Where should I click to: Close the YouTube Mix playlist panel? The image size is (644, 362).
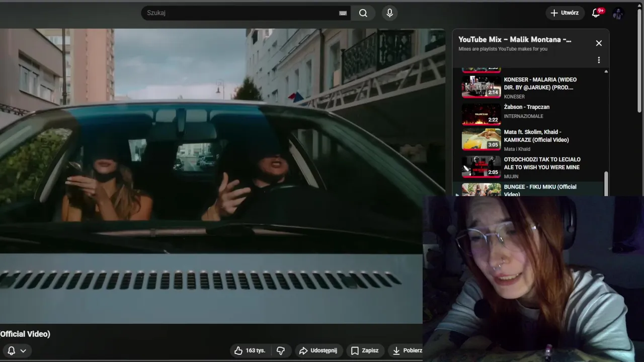click(599, 43)
